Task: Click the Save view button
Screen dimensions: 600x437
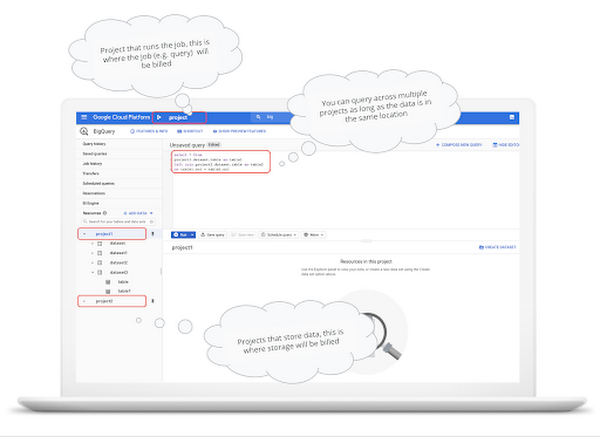Action: 243,235
